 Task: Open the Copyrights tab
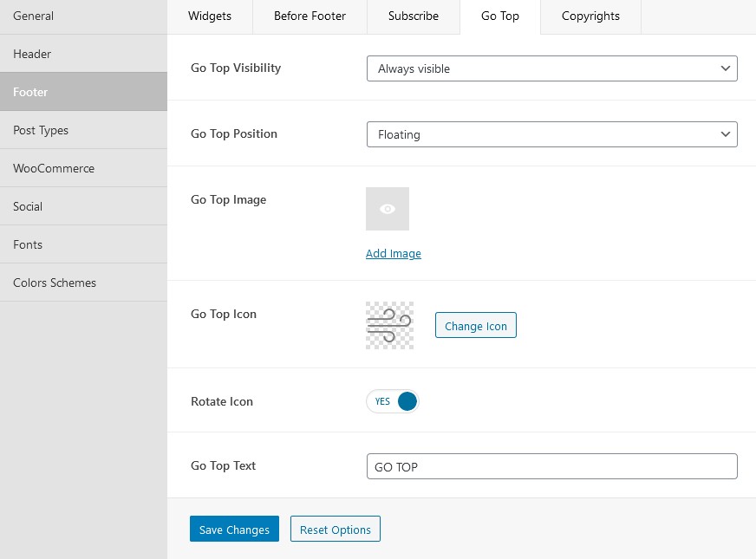click(x=590, y=16)
